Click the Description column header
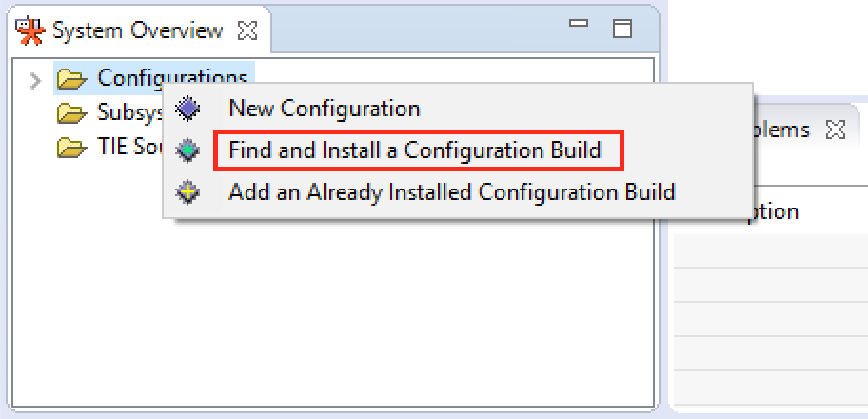Image resolution: width=868 pixels, height=419 pixels. pyautogui.click(x=771, y=211)
